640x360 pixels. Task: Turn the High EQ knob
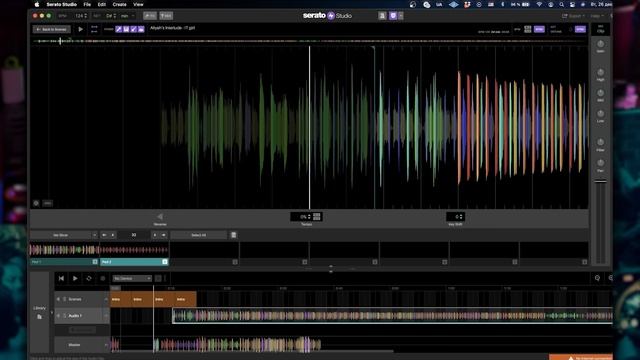pos(600,72)
